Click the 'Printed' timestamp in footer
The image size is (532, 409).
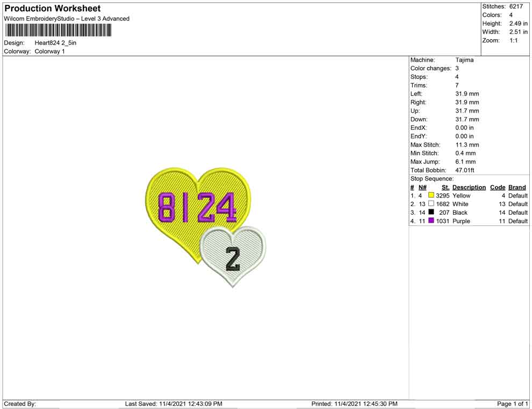click(x=355, y=404)
